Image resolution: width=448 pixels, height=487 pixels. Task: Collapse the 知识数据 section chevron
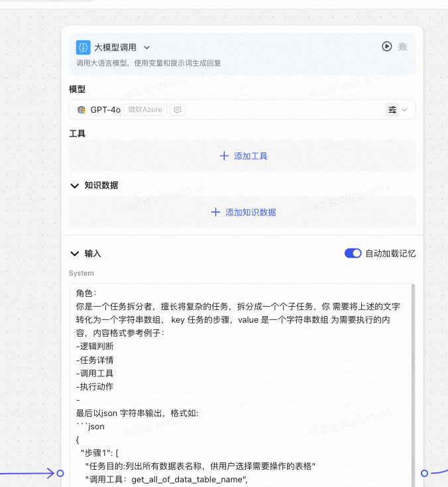[75, 186]
